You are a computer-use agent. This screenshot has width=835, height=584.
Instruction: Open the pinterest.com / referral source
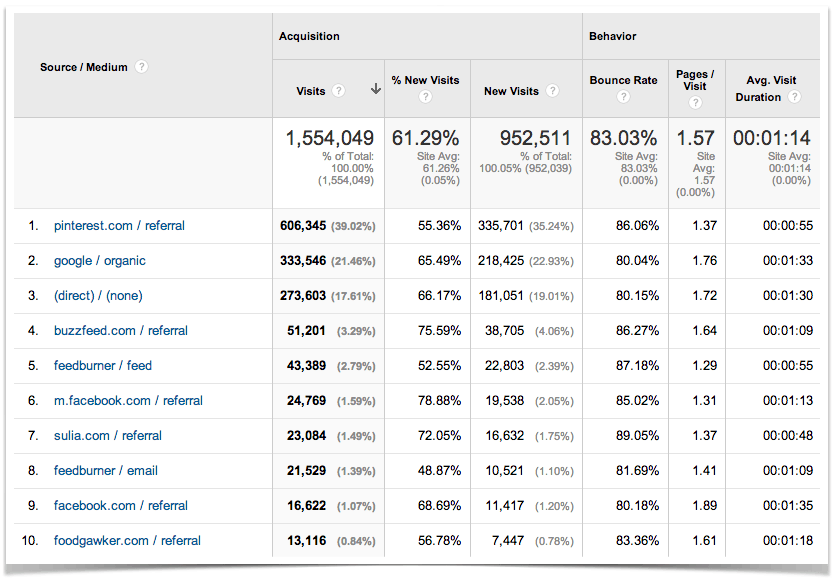point(120,226)
